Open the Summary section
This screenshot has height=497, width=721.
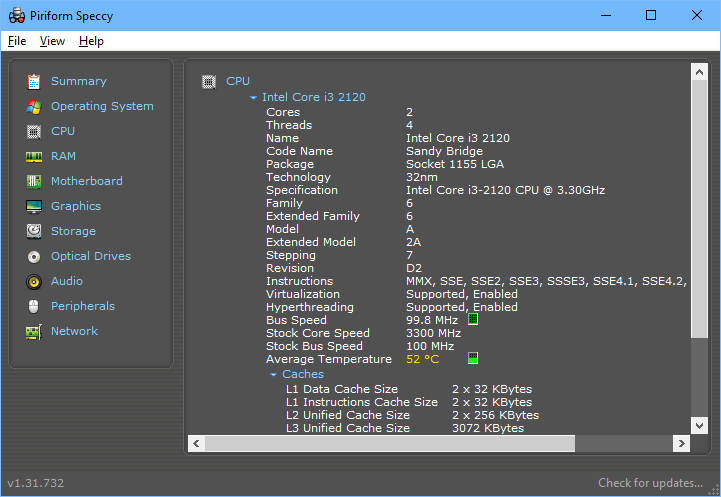tap(79, 81)
